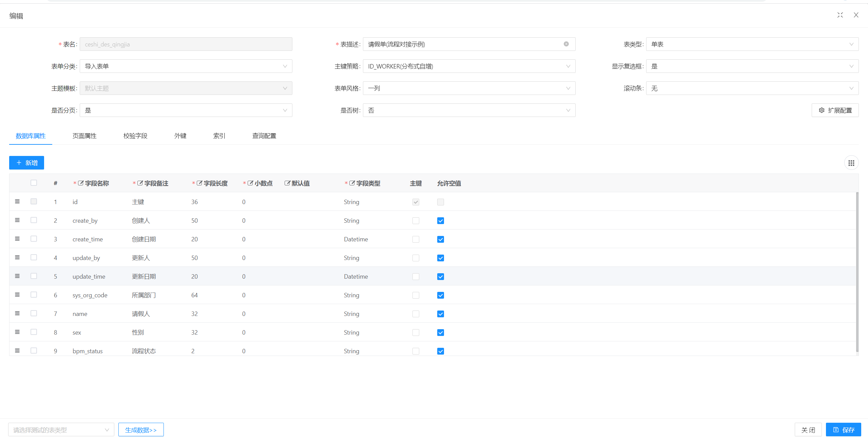Click edit icon beside 默认值 header
The image size is (868, 439).
click(287, 183)
